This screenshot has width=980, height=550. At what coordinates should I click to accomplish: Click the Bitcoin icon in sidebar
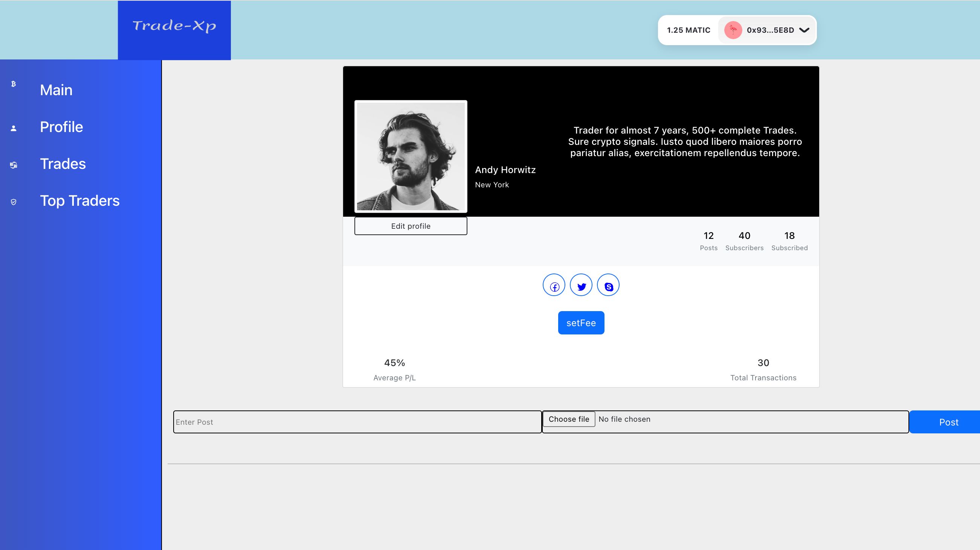(14, 84)
